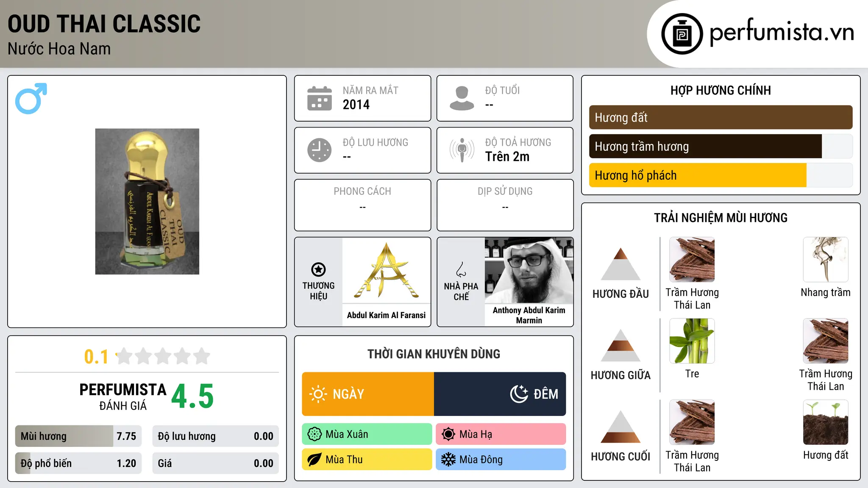Click the release year 2014 value
Screen dimensions: 868x488
point(356,105)
